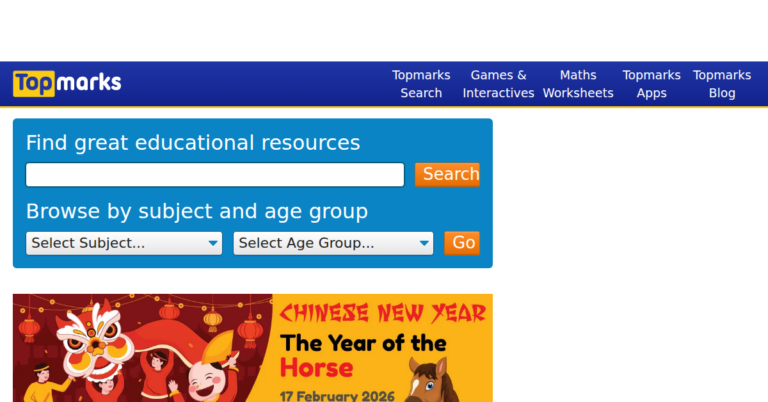
Task: Click the Topmarks logo
Action: point(67,83)
